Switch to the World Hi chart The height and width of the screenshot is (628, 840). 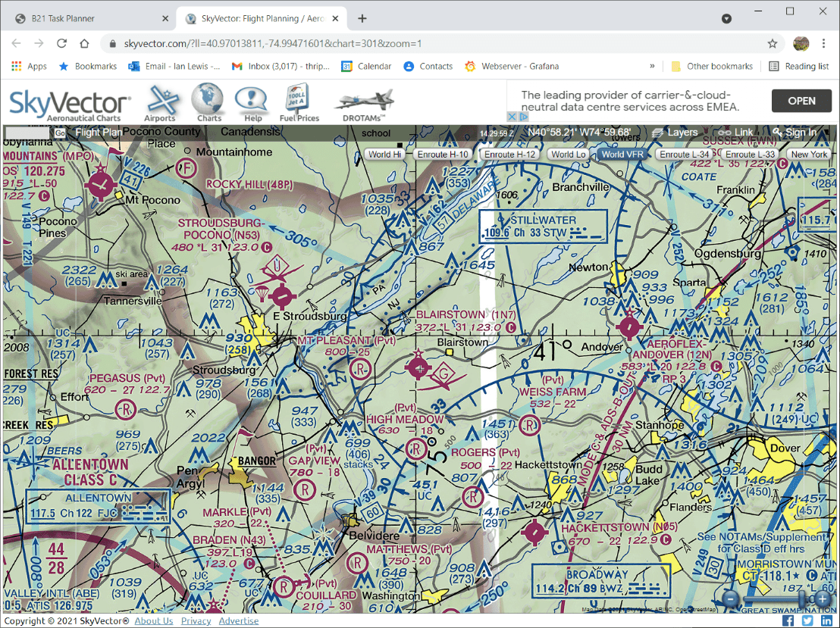point(384,155)
